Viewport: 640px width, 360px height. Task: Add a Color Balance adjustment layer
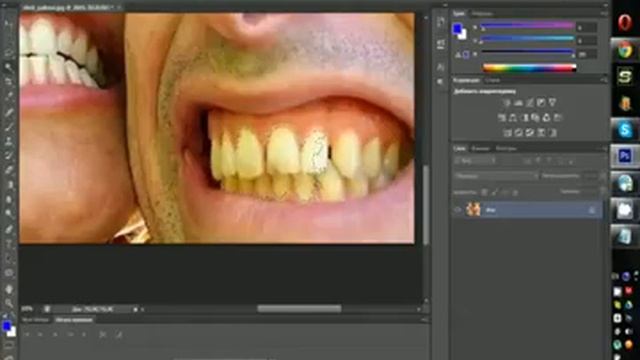513,118
